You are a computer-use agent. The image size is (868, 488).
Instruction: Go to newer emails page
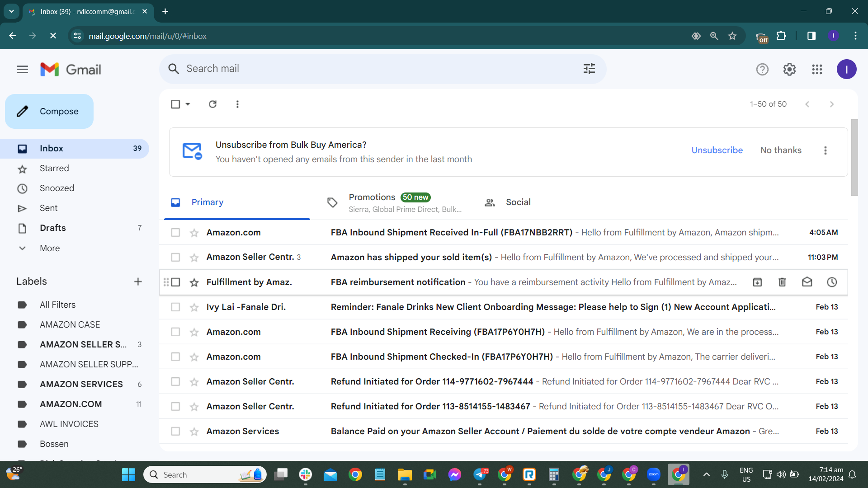[807, 104]
